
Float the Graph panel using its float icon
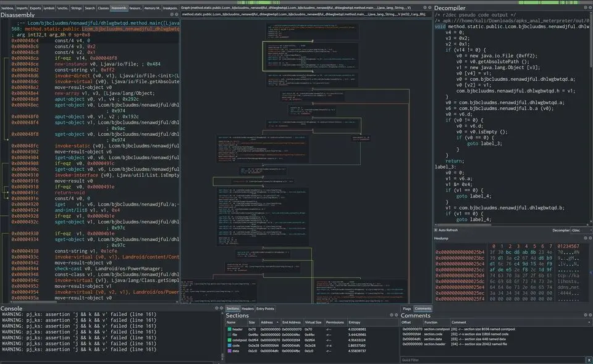click(425, 7)
